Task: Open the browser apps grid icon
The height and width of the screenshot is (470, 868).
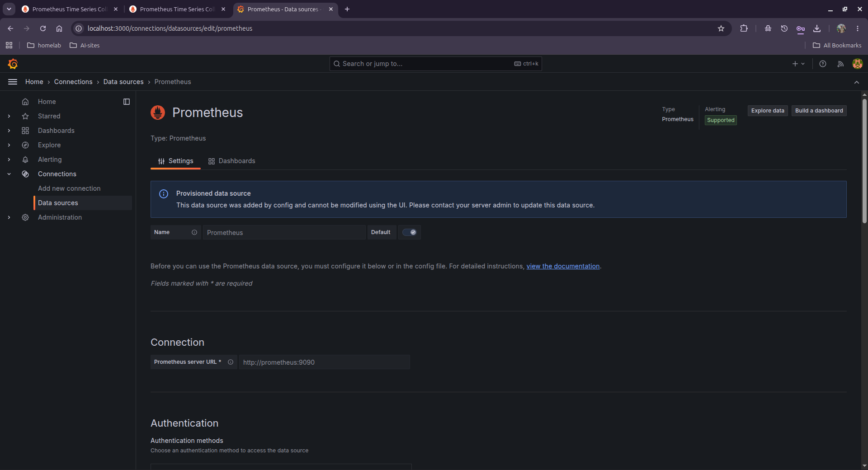Action: 9,45
